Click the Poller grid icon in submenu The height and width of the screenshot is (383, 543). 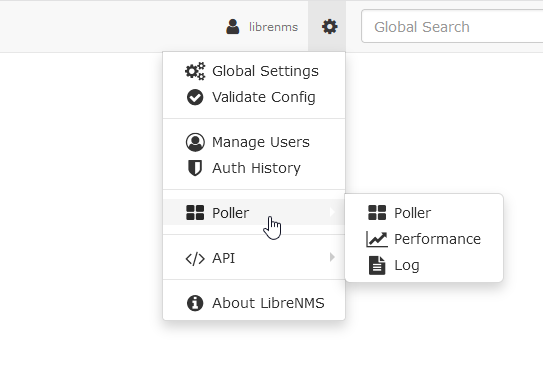[377, 213]
